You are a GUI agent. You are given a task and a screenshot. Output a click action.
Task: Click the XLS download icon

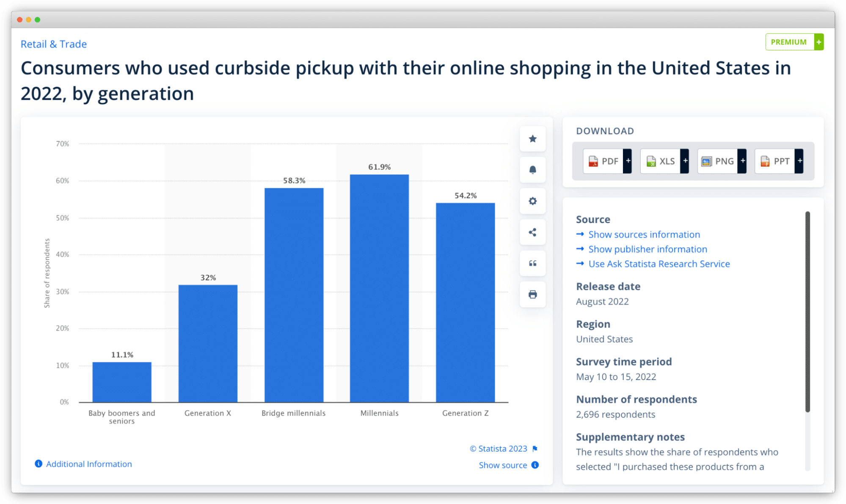click(x=661, y=161)
